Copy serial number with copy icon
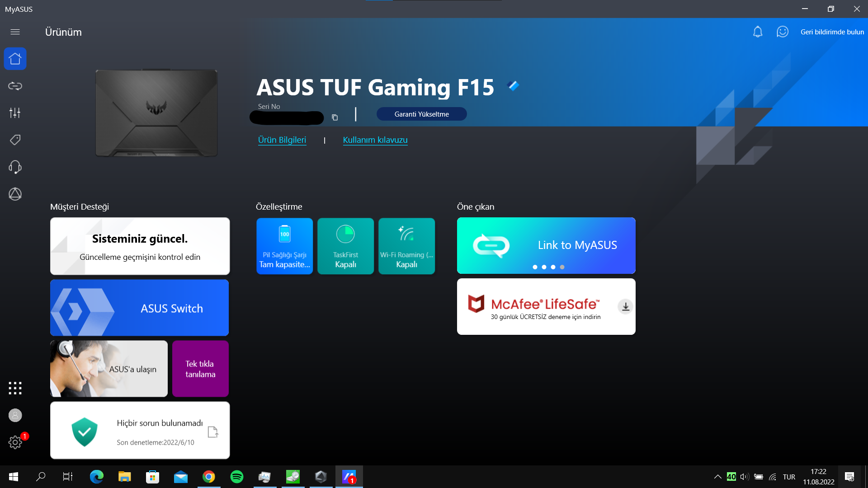The image size is (868, 488). 335,117
